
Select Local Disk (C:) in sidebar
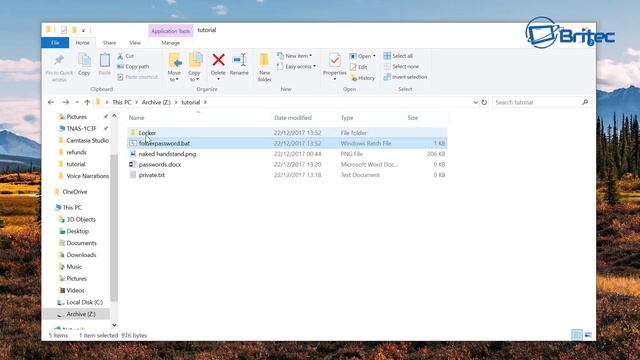(x=84, y=302)
